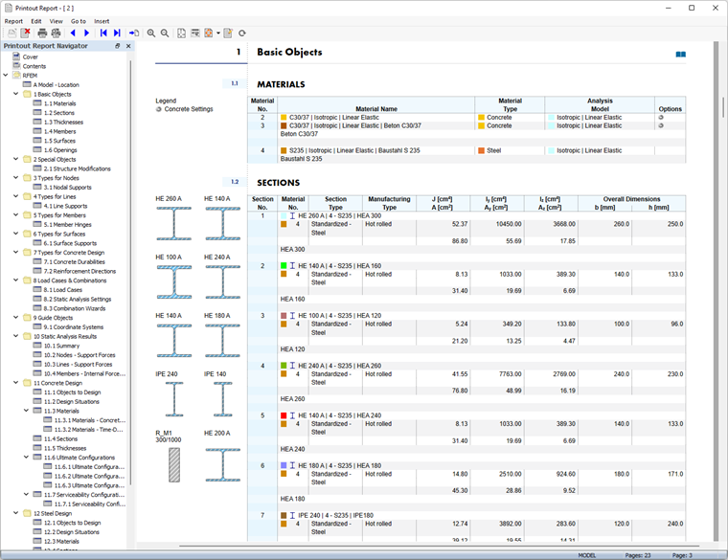728x560 pixels.
Task: Select 1.4 Members in the navigator
Action: point(60,131)
